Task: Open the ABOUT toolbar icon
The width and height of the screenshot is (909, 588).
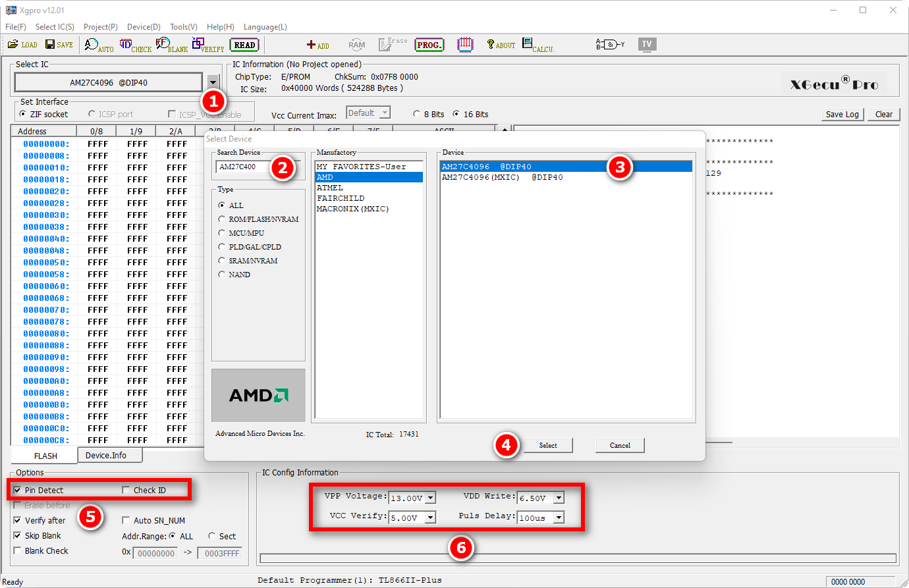Action: click(501, 45)
